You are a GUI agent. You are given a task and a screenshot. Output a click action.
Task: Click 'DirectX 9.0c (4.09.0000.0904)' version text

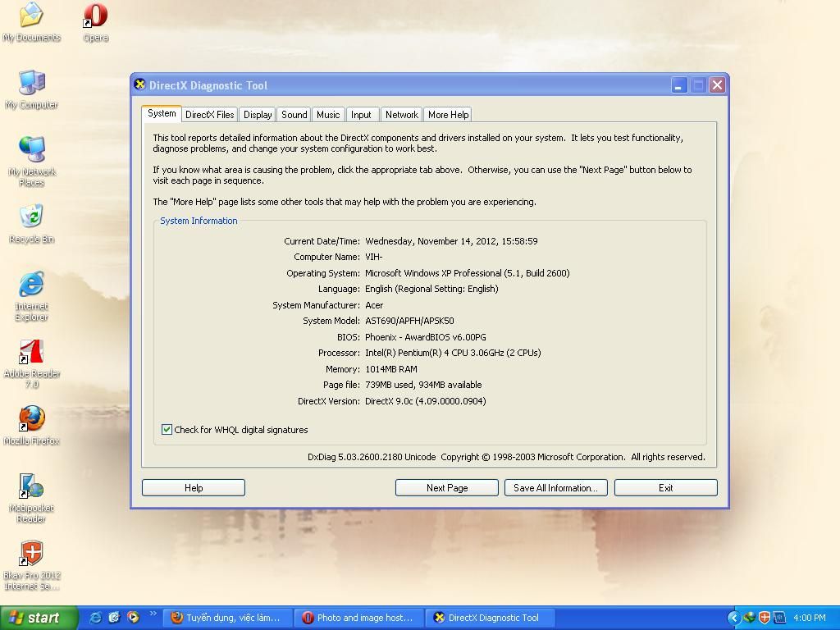[426, 401]
